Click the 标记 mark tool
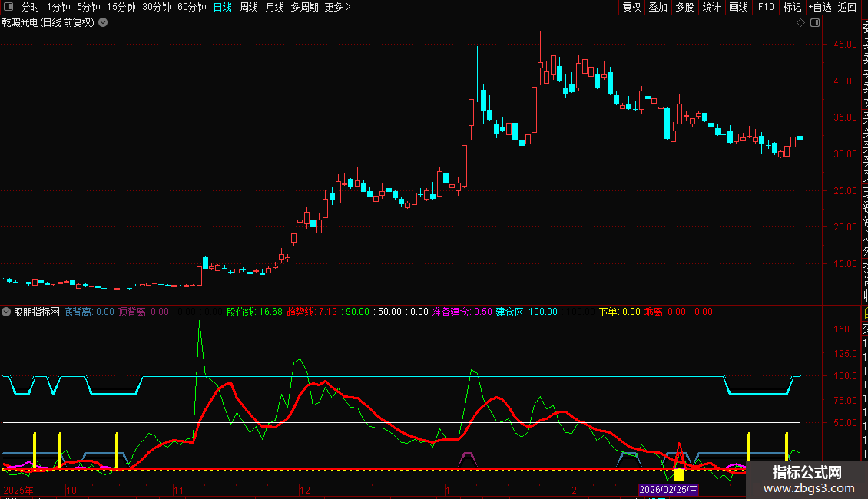Viewport: 868px width, 499px height. 792,8
